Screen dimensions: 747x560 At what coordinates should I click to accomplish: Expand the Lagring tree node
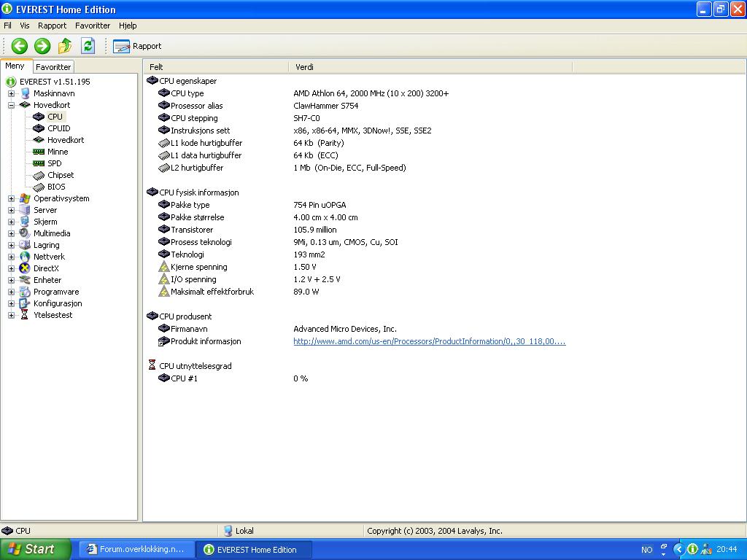point(11,245)
